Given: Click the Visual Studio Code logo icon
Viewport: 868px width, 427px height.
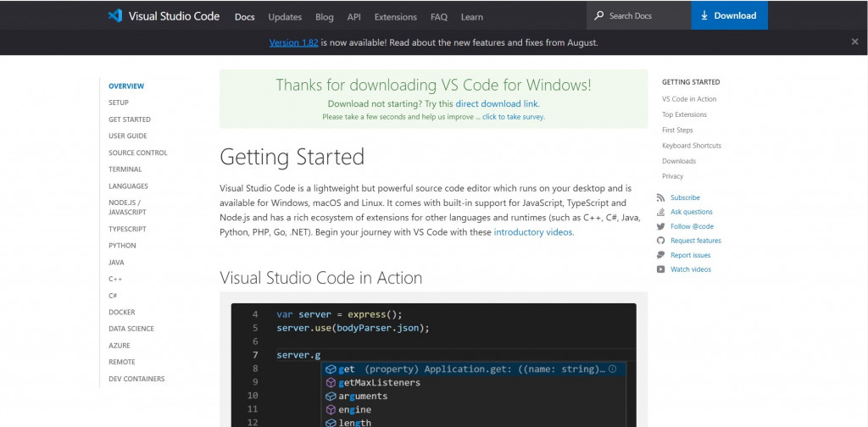Looking at the screenshot, I should click(x=115, y=15).
